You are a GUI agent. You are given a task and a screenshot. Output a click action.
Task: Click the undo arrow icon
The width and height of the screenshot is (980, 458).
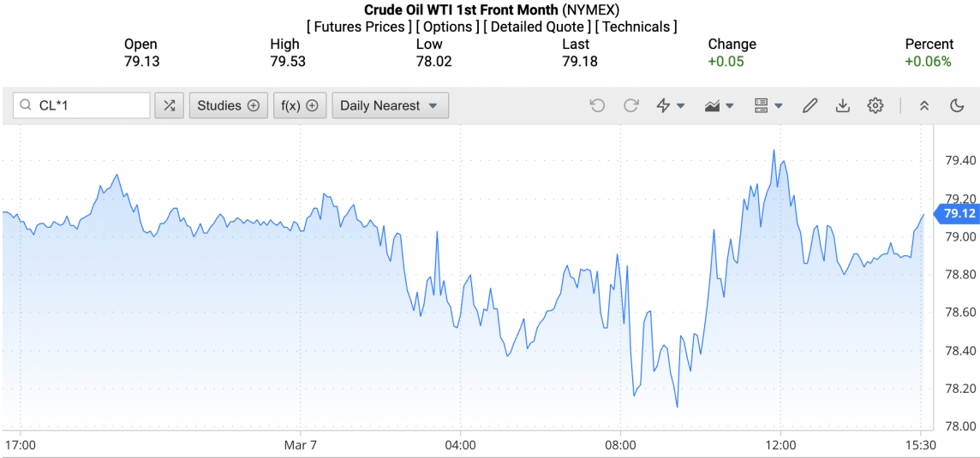pyautogui.click(x=597, y=105)
